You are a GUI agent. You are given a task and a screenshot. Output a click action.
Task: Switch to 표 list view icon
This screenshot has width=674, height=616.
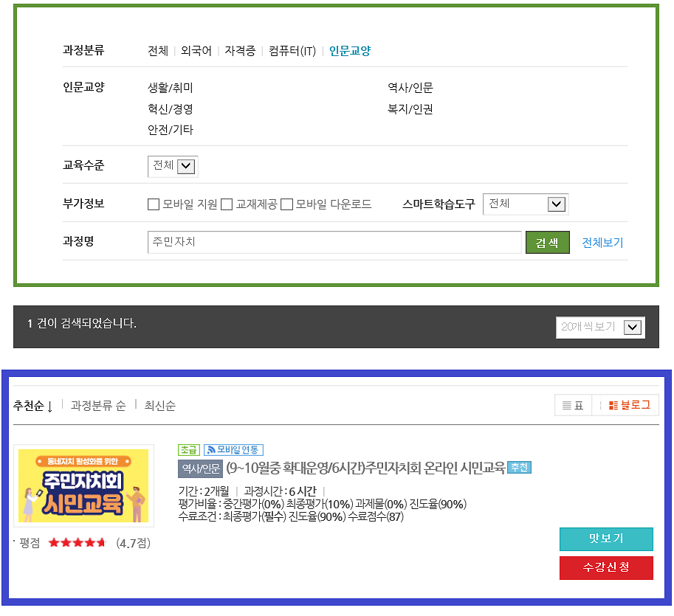(x=573, y=405)
